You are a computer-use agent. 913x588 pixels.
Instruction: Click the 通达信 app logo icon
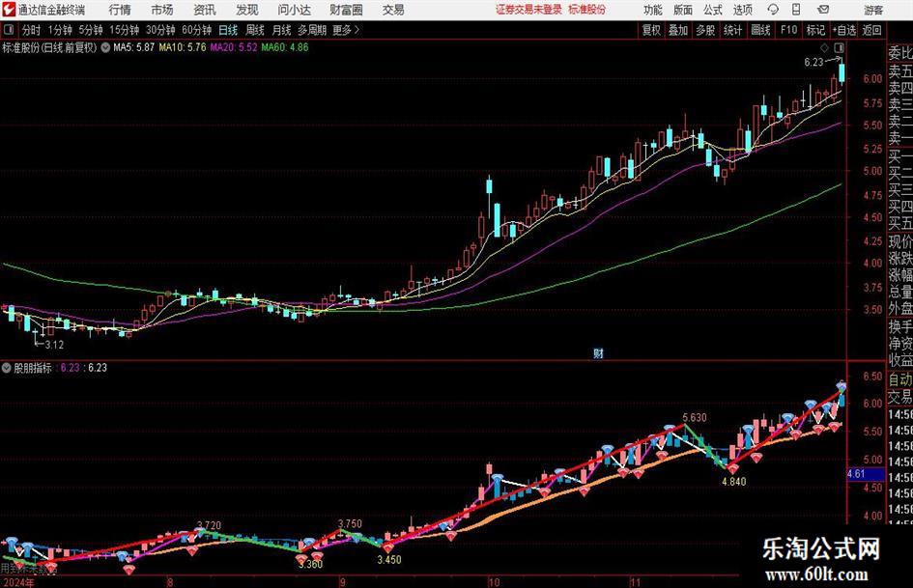pos(9,10)
